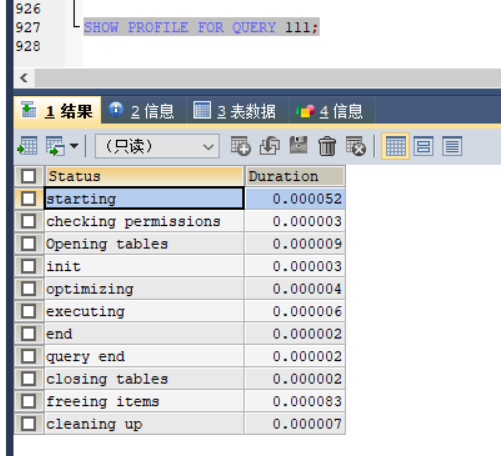Check the starting row checkbox
Screen dimensions: 501x456
[x=28, y=199]
